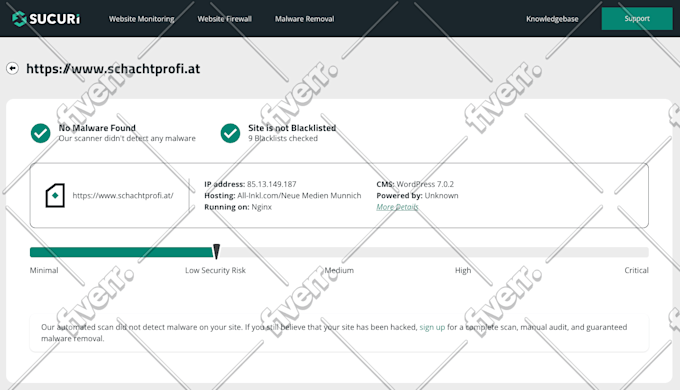Click the 'Powered by: Unknown' line

417,196
